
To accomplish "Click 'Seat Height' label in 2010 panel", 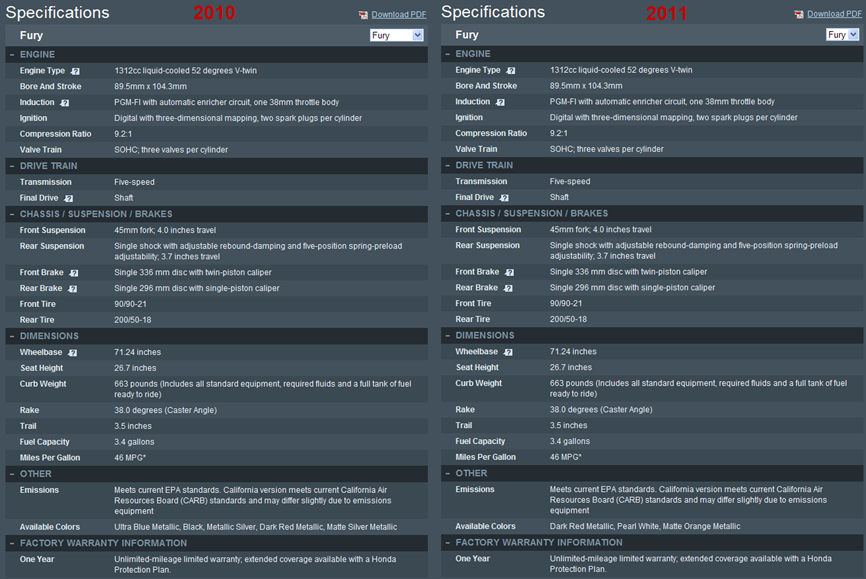I will [41, 369].
